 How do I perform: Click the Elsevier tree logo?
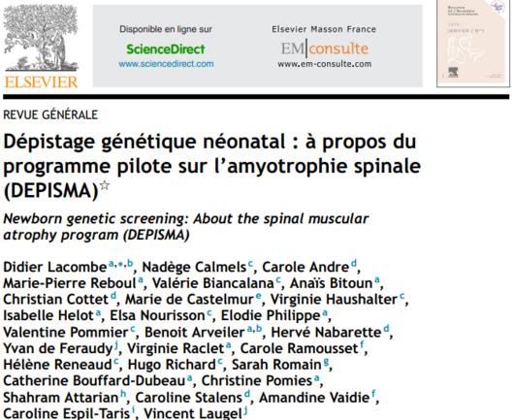(41, 38)
